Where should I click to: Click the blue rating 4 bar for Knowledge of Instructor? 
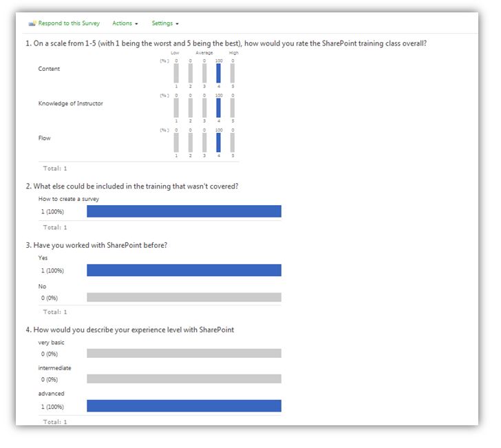(x=219, y=108)
